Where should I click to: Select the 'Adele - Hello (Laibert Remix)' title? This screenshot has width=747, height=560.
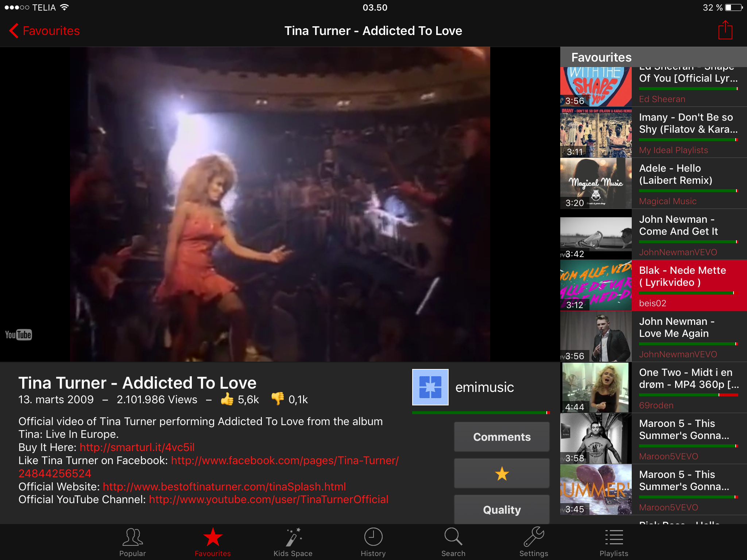point(676,174)
